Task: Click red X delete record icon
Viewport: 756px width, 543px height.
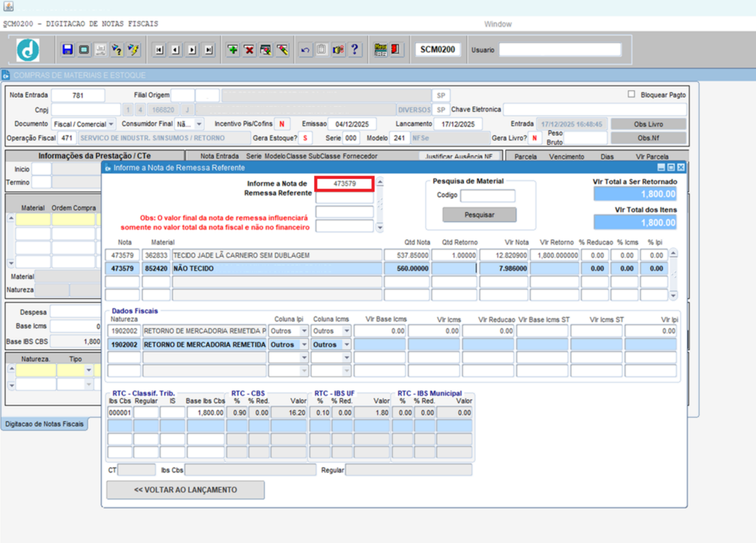Action: [x=249, y=50]
